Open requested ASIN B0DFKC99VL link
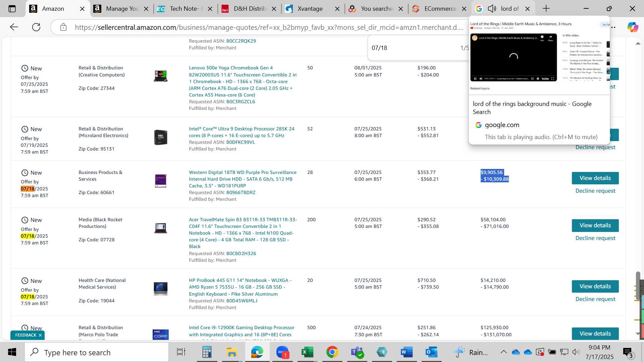Screen dimensions: 644x362 [x=240, y=142]
